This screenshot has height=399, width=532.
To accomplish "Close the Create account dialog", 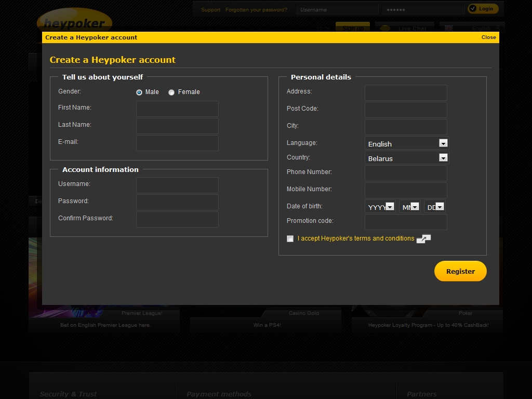I will coord(488,37).
